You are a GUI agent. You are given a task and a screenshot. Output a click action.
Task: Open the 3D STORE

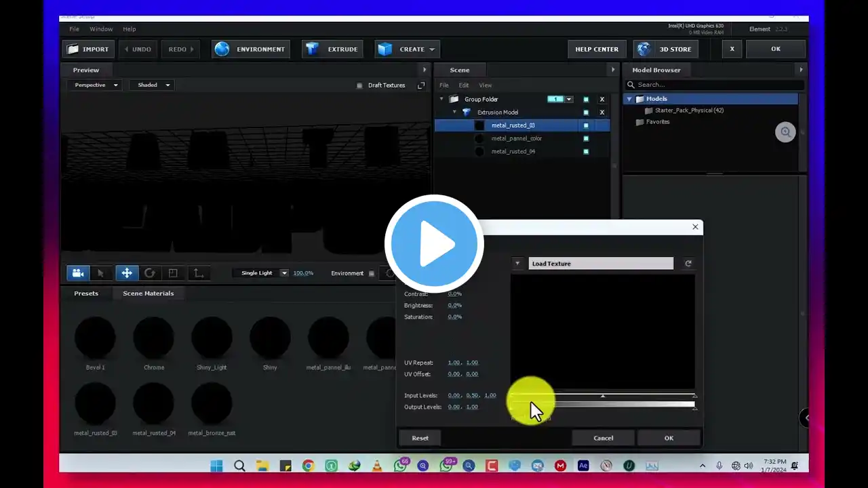pos(666,49)
